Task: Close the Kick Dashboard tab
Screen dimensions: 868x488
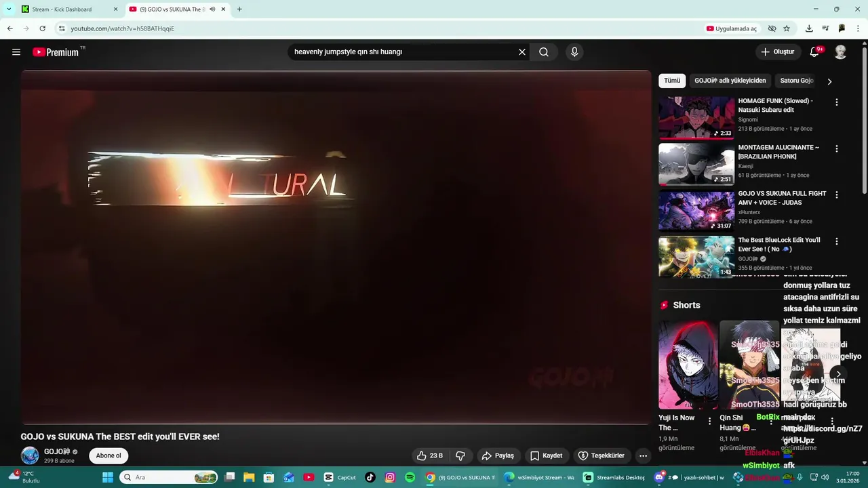Action: pyautogui.click(x=115, y=9)
